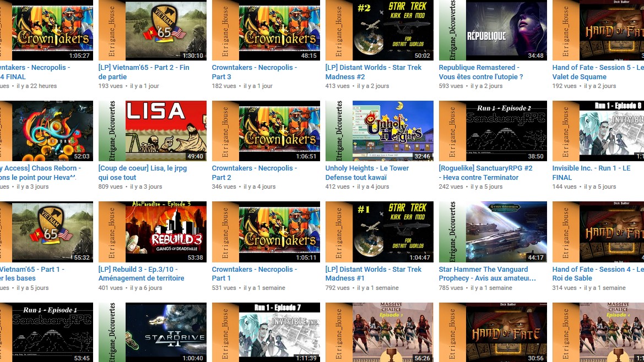
Task: Select the '785 vues' view count
Action: 451,288
